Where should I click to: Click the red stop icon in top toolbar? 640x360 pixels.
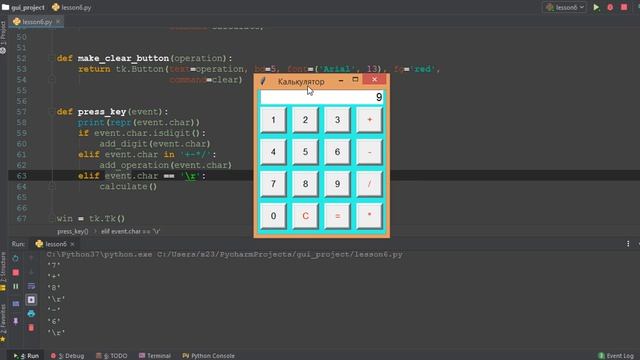624,7
